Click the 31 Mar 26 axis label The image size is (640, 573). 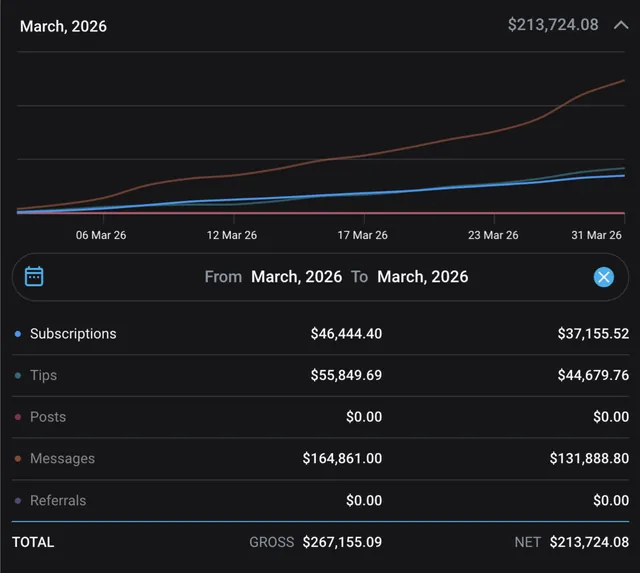tap(596, 235)
